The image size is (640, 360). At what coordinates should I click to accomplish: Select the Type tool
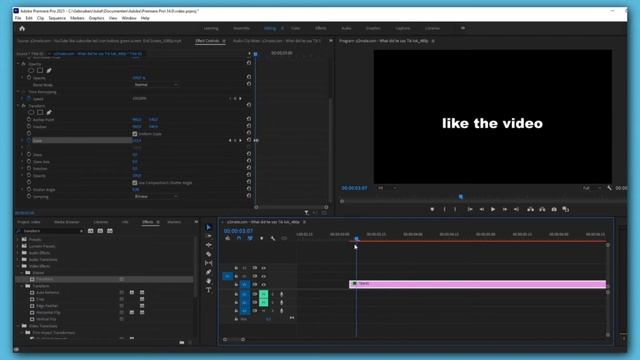click(x=209, y=290)
